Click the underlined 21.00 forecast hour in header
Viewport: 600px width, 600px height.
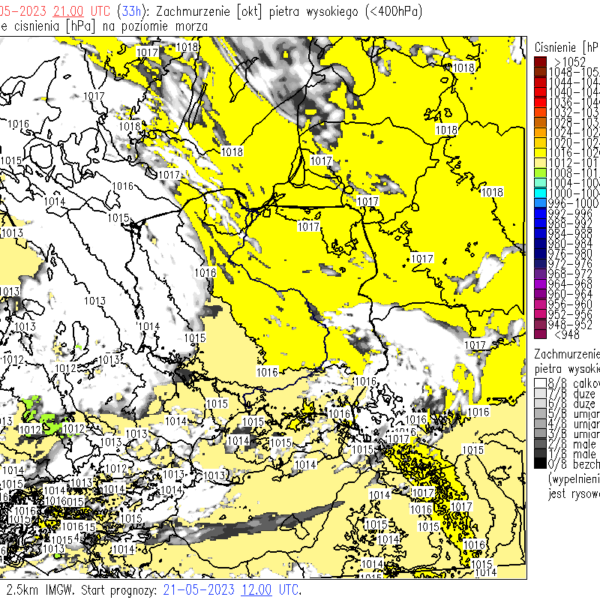pos(68,11)
